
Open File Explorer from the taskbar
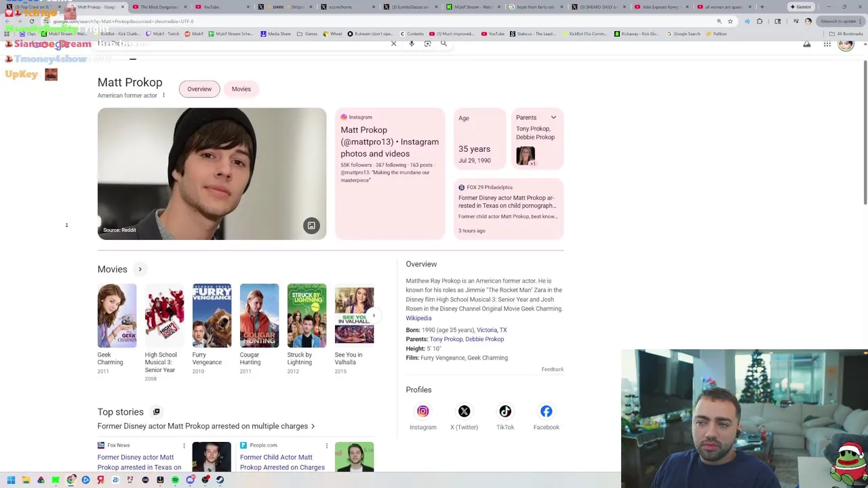(26, 480)
